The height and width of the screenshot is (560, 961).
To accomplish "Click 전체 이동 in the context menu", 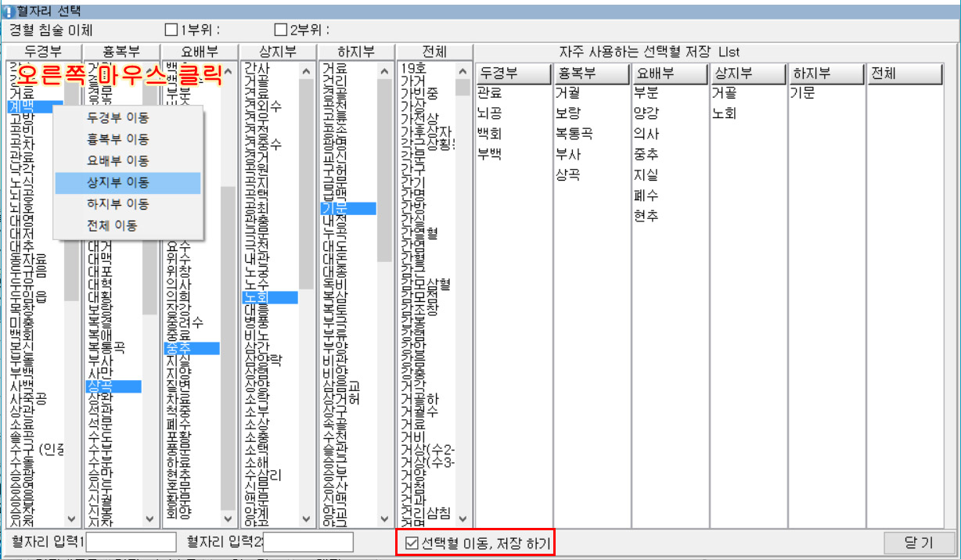I will (x=112, y=226).
